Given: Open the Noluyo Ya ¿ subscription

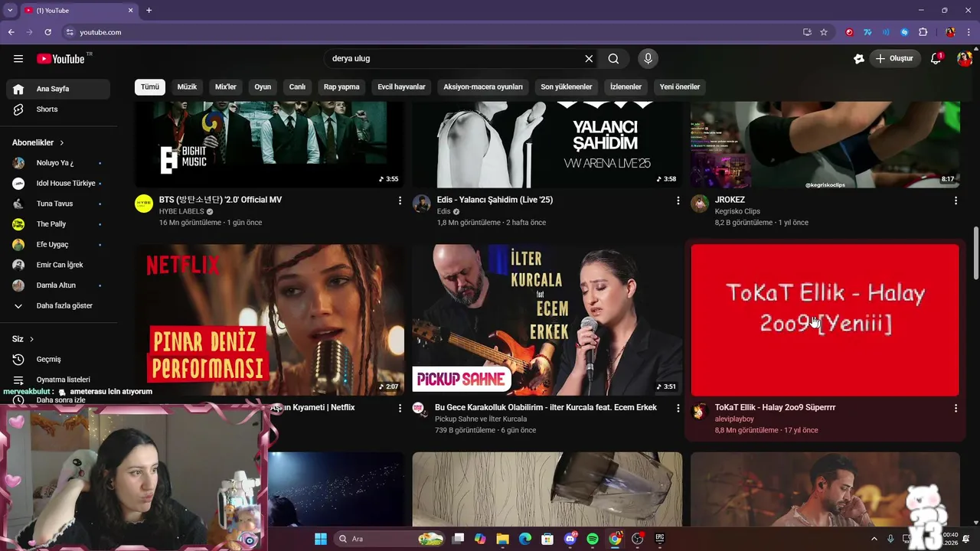Looking at the screenshot, I should 58,163.
